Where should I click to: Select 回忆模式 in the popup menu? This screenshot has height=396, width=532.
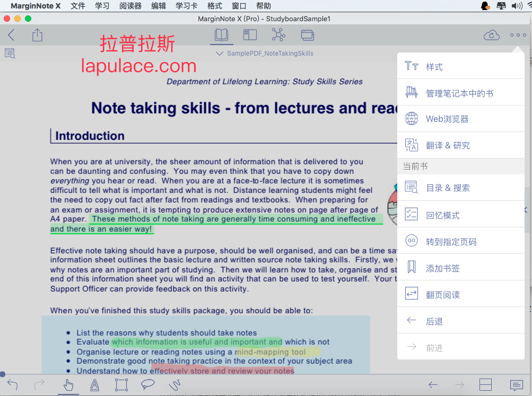461,215
